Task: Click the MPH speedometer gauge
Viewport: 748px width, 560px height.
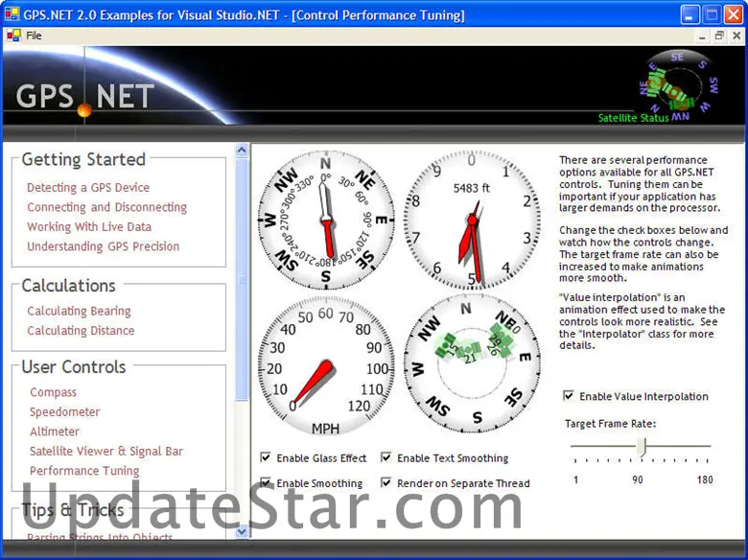Action: click(326, 365)
